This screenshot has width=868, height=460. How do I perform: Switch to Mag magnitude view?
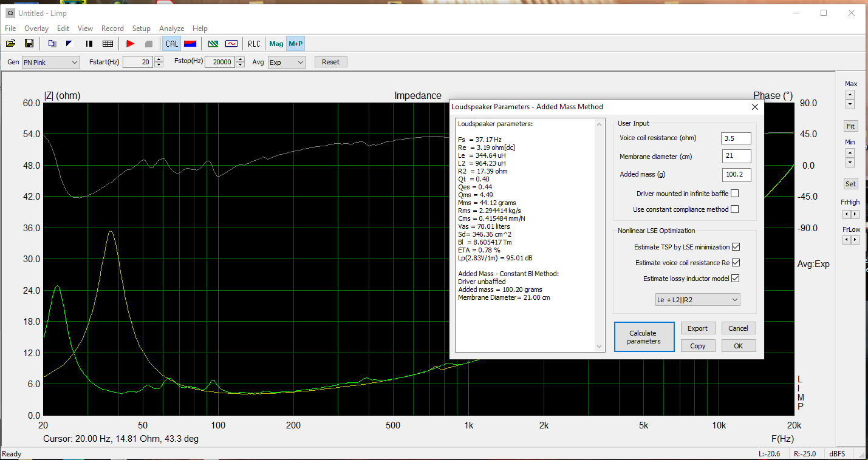(276, 44)
